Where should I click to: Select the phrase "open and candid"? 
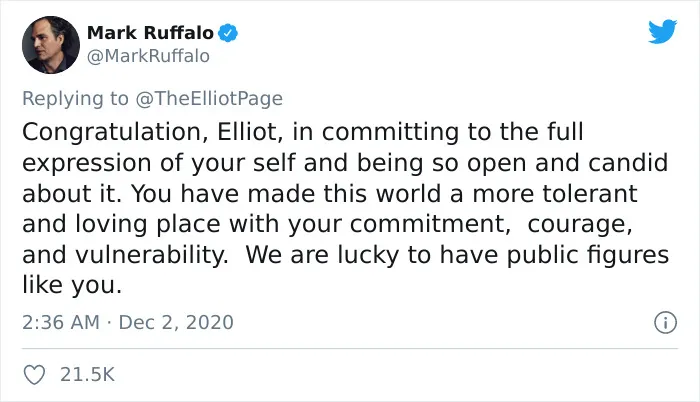(x=567, y=163)
